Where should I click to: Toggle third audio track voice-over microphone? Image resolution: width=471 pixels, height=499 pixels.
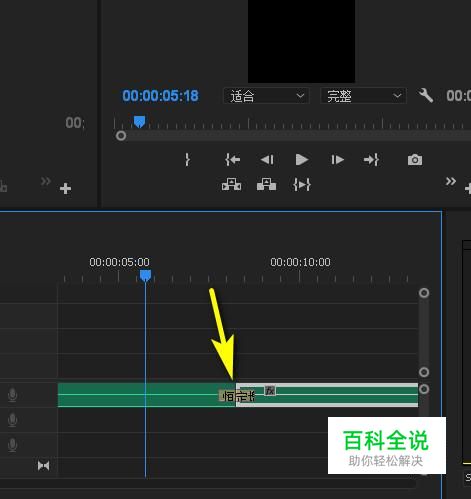(12, 445)
